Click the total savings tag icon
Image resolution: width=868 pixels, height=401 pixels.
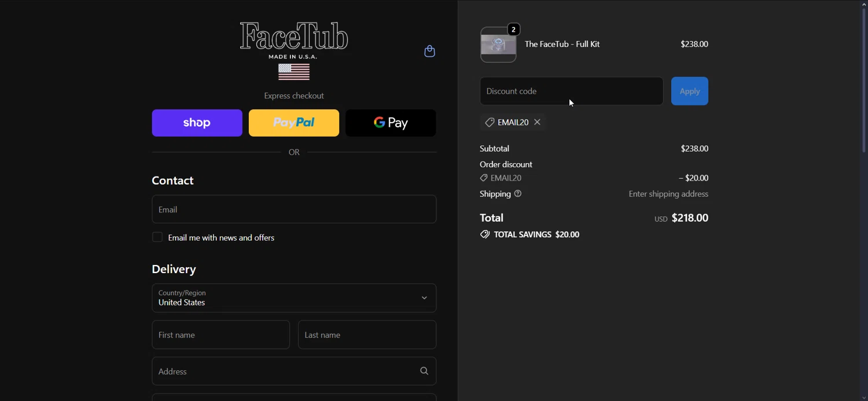pyautogui.click(x=485, y=234)
